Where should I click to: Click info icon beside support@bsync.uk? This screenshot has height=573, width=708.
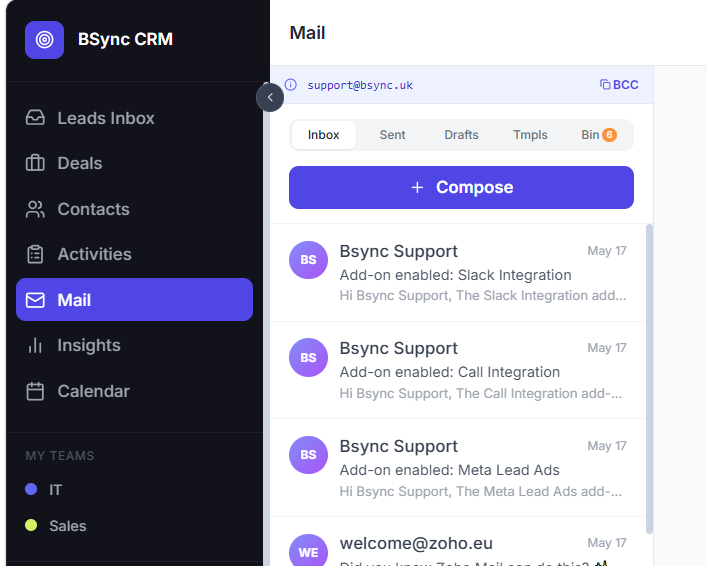tap(291, 85)
